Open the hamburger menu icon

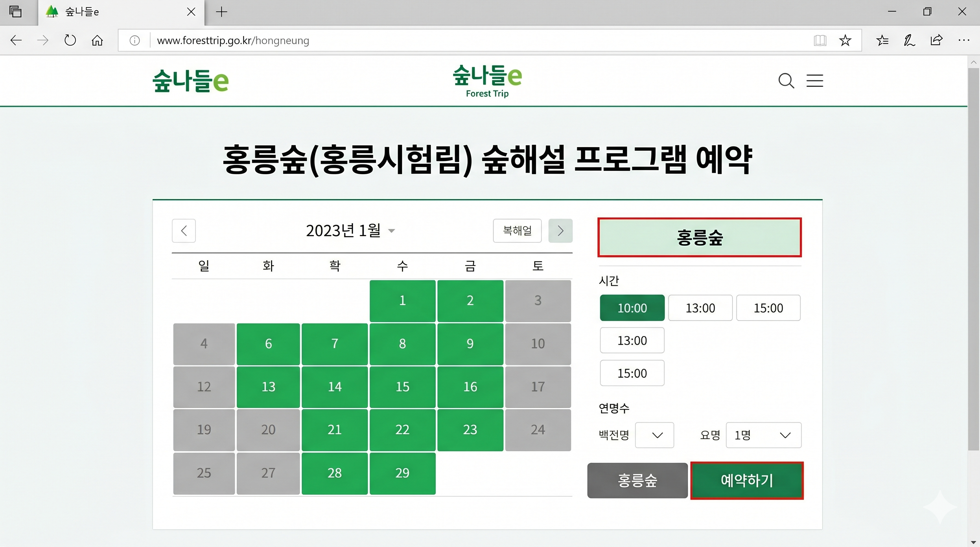(x=814, y=80)
